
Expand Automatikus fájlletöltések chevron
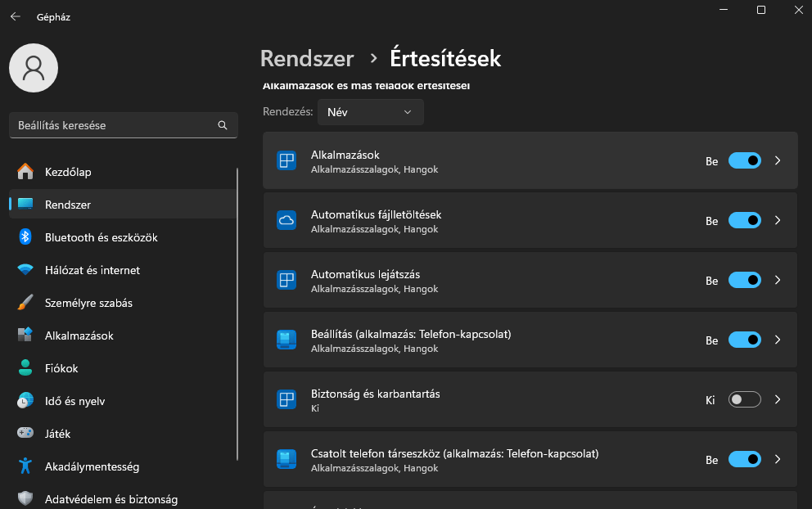778,220
